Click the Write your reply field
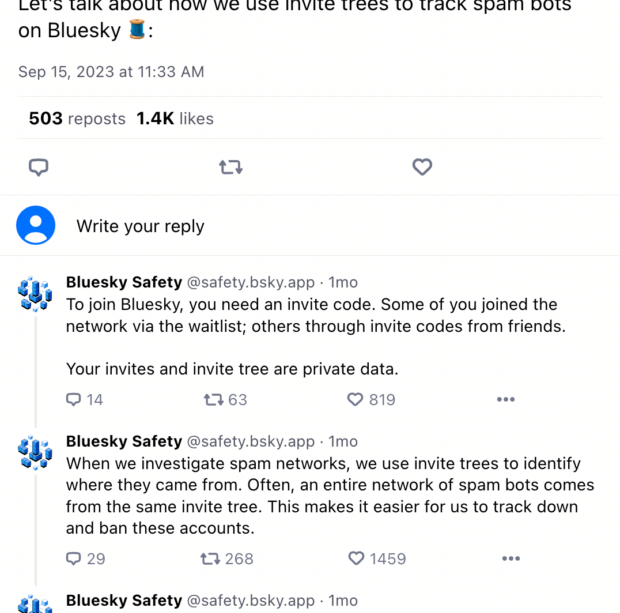The height and width of the screenshot is (613, 620). (x=140, y=226)
